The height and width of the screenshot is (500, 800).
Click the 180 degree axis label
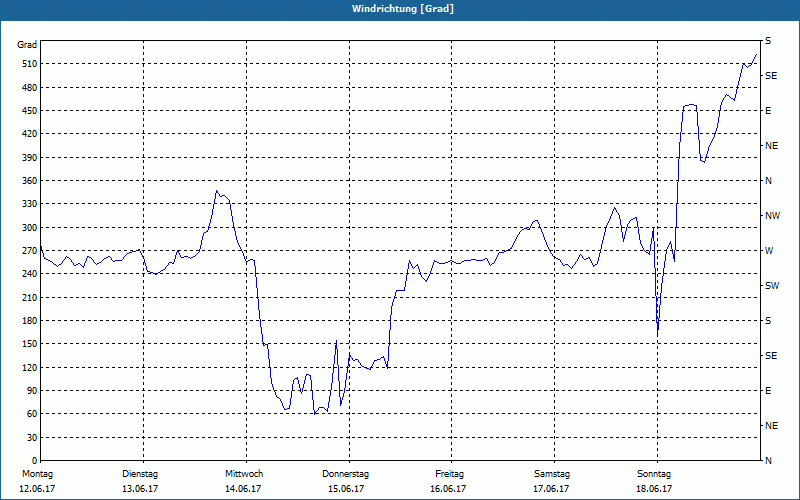(x=31, y=320)
